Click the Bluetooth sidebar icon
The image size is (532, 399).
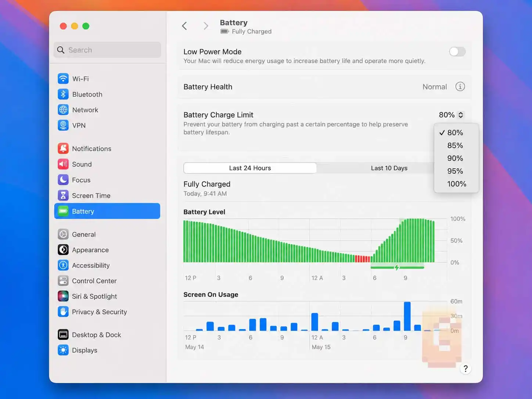[x=63, y=94]
